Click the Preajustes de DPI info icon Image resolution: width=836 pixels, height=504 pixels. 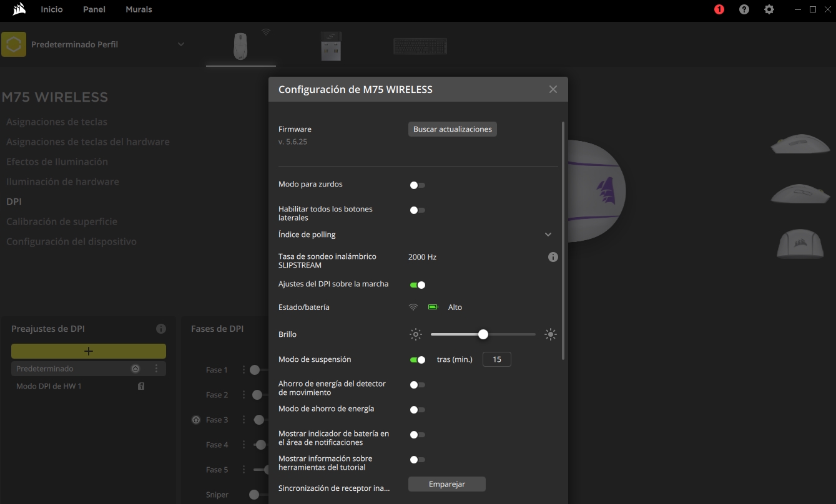point(160,329)
